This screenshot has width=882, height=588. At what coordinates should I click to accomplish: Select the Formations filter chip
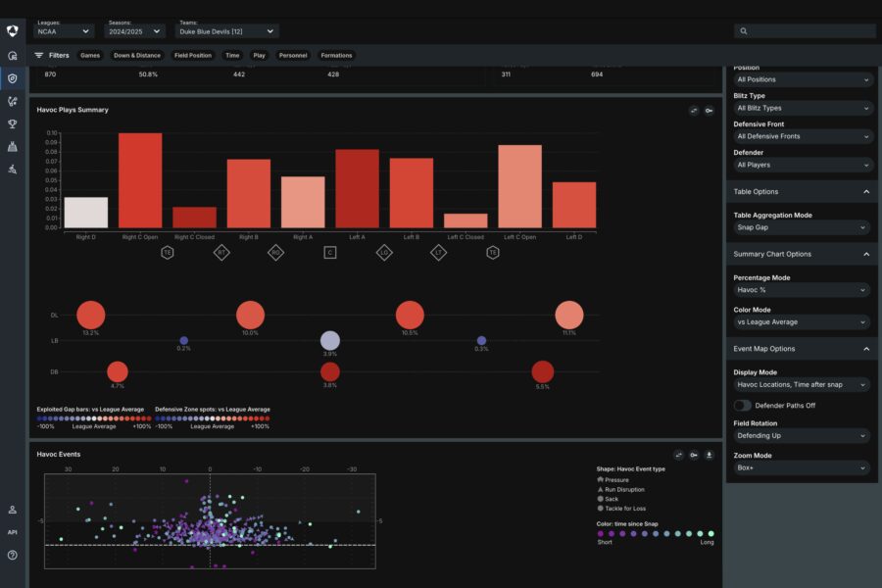[x=336, y=56]
